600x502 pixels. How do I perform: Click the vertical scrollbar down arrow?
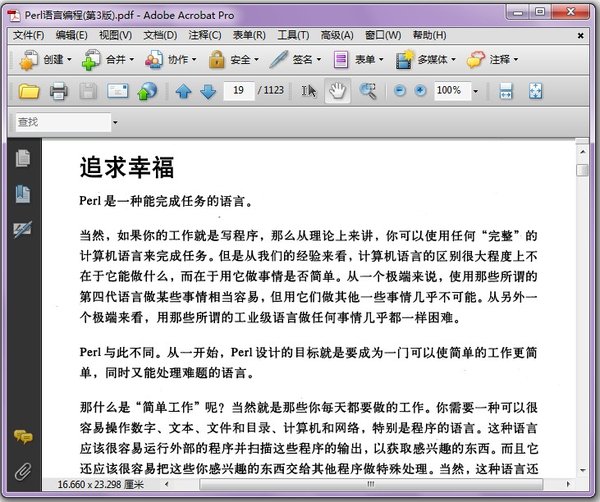pyautogui.click(x=582, y=470)
